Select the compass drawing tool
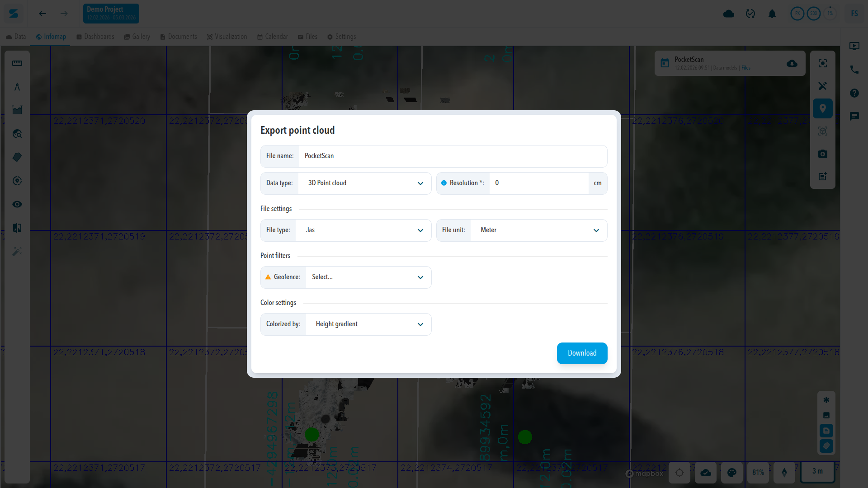 17,87
